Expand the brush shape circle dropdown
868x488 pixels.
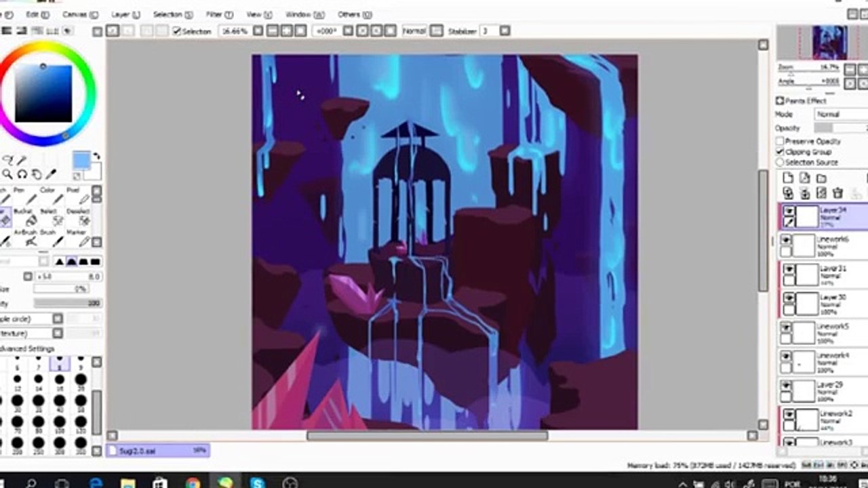58,319
